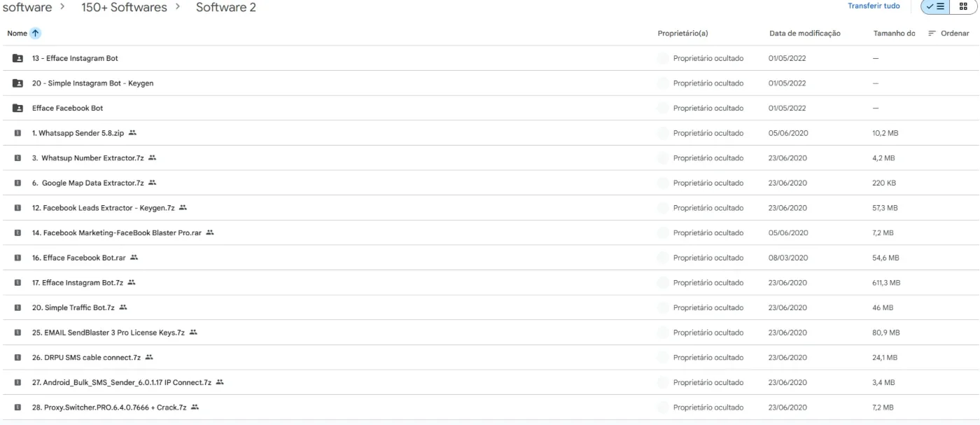The width and height of the screenshot is (980, 425).
Task: Switch to grid view layout
Action: coord(964,6)
